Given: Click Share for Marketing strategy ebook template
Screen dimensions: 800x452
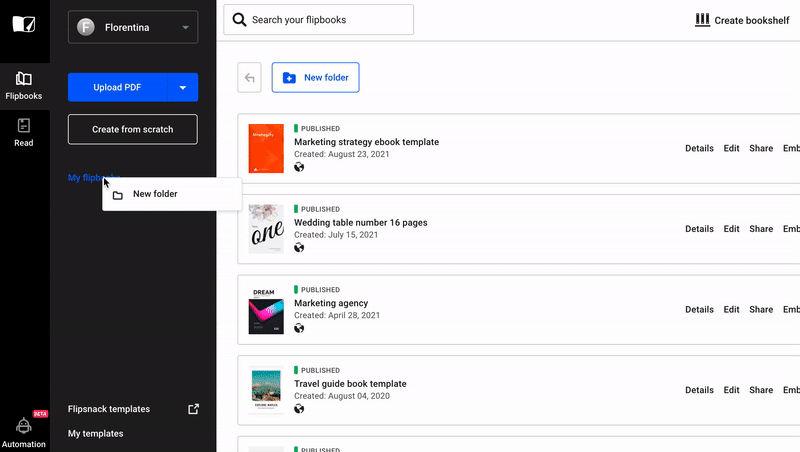Looking at the screenshot, I should click(761, 148).
